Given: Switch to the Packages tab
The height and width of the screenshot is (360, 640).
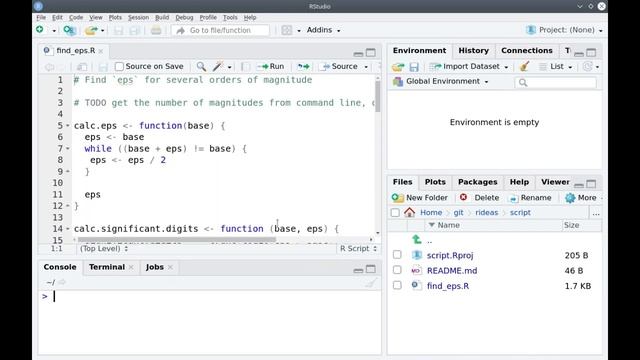Looking at the screenshot, I should [478, 182].
